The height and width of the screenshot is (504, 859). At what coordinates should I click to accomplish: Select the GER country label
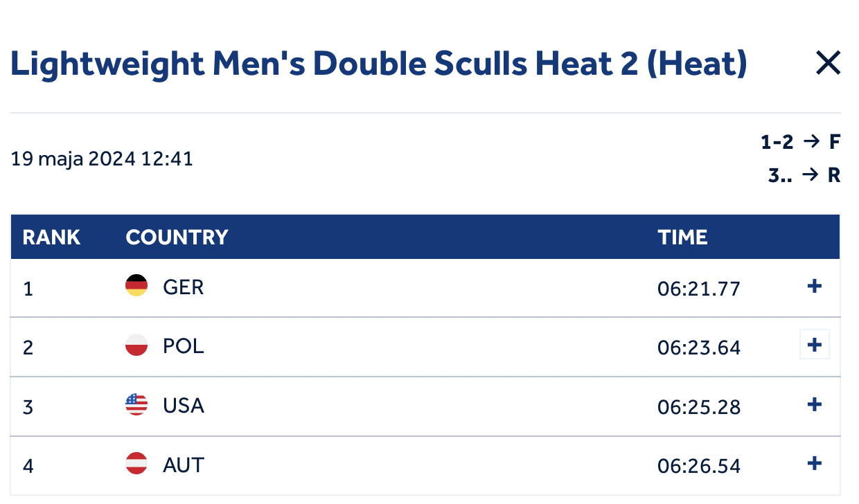(x=184, y=287)
